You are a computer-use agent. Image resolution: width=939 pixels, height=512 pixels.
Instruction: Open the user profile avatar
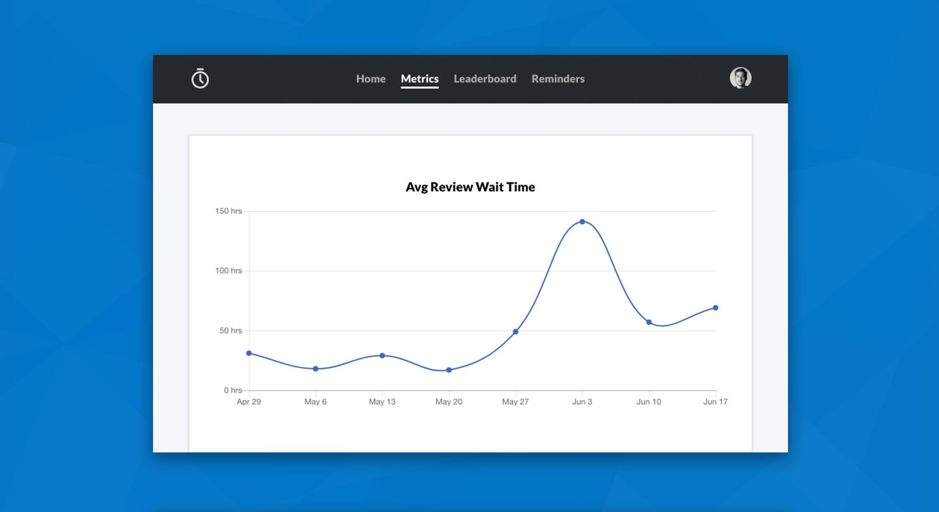tap(740, 78)
